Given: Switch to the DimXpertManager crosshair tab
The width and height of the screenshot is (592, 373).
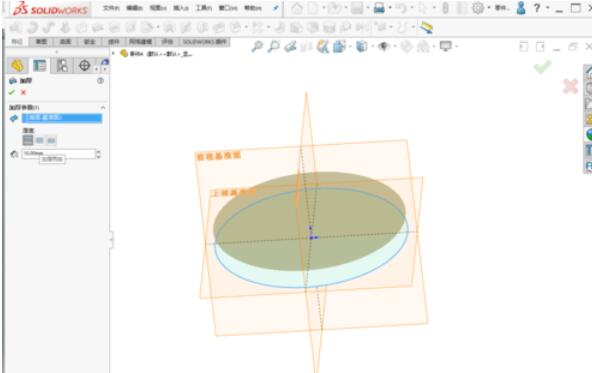Looking at the screenshot, I should 84,66.
